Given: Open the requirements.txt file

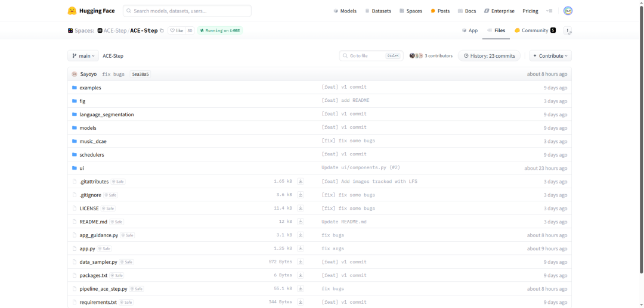Looking at the screenshot, I should [x=98, y=302].
